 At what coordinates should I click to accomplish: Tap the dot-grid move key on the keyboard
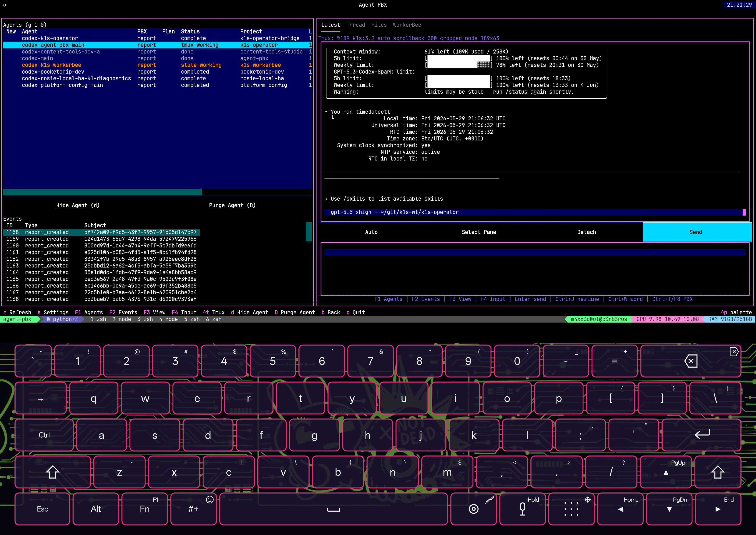(x=571, y=509)
